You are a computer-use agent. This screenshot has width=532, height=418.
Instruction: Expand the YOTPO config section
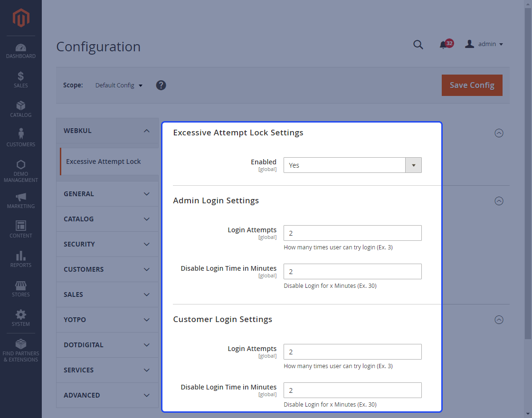click(107, 320)
